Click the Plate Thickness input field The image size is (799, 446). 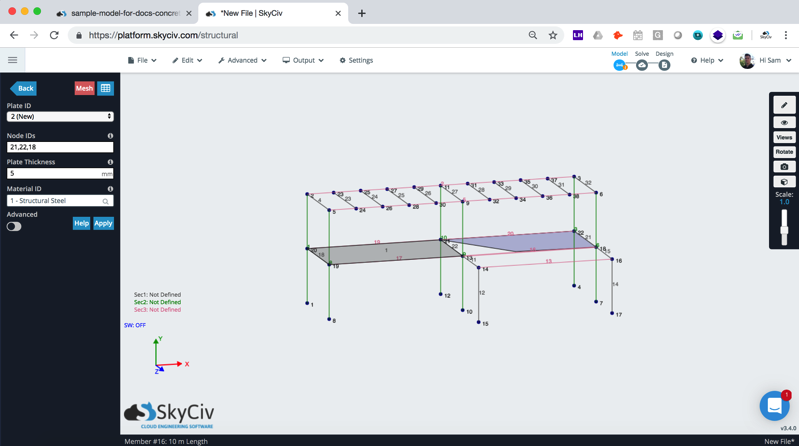pyautogui.click(x=60, y=173)
